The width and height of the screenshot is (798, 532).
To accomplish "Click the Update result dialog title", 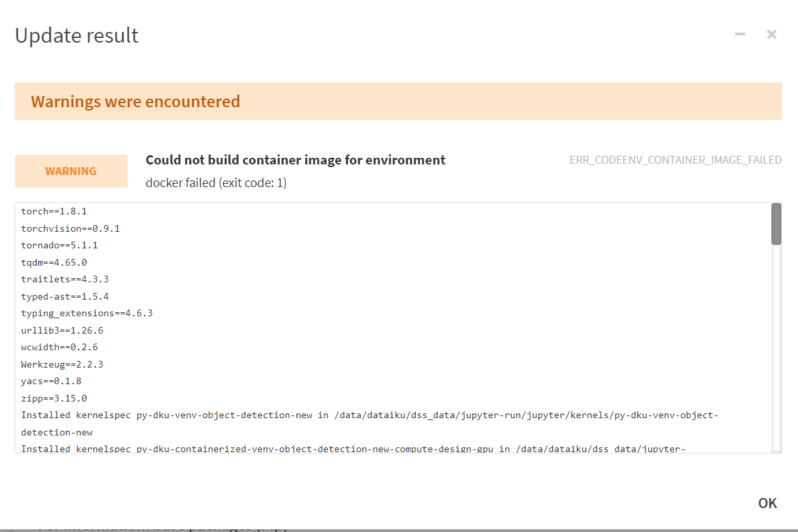I will 76,36.
